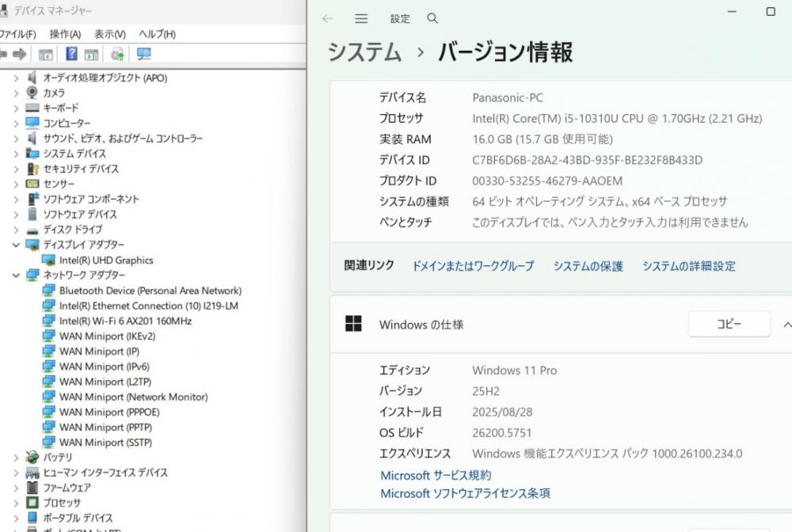Click the セキュリティ デバイス icon

pyautogui.click(x=32, y=168)
